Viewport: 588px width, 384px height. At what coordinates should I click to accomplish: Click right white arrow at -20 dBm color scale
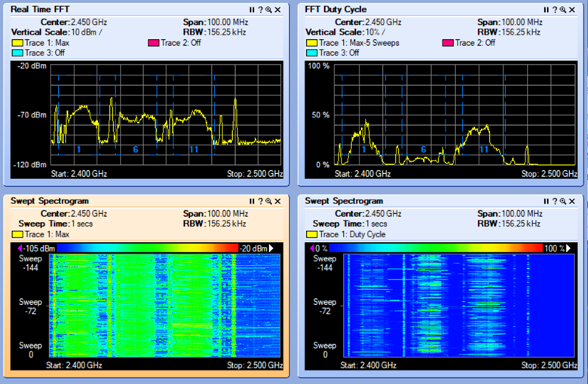tap(271, 248)
